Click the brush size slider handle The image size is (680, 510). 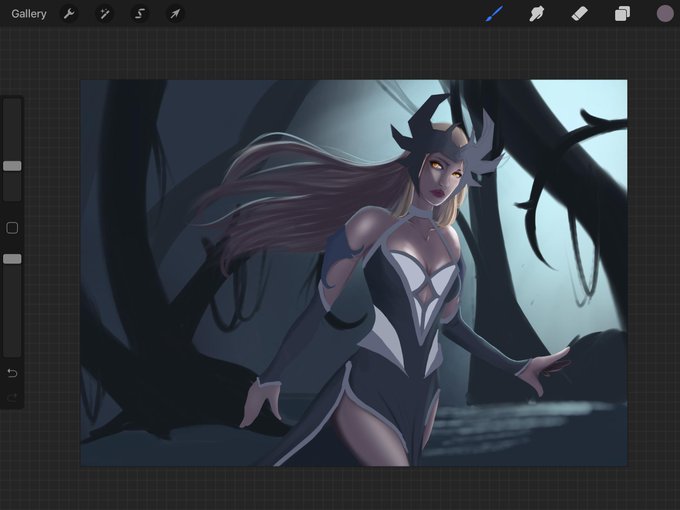tap(12, 166)
